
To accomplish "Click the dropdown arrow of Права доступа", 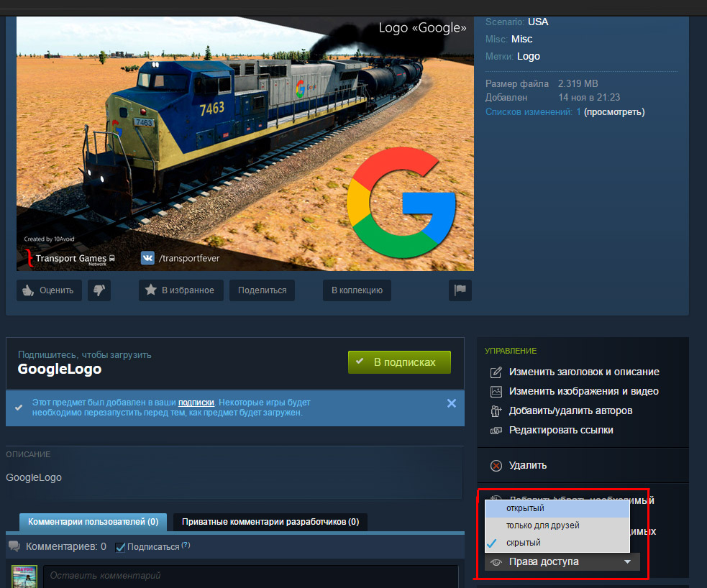I will [x=627, y=562].
